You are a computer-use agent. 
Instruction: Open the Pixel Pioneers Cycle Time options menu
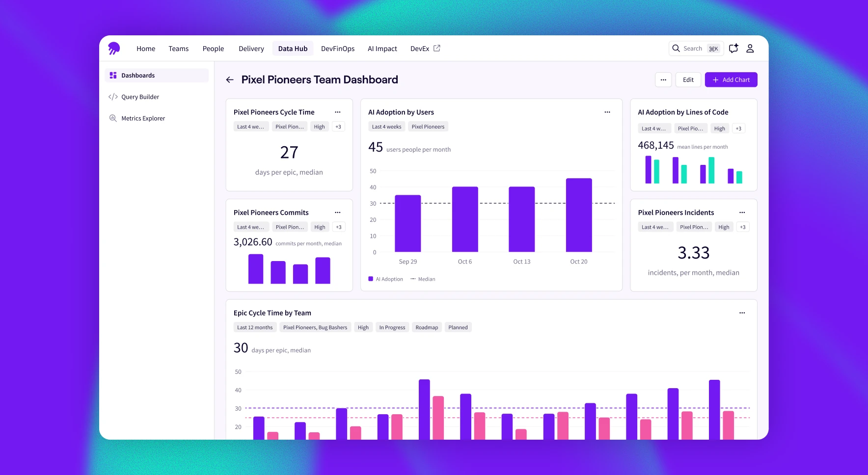point(338,112)
